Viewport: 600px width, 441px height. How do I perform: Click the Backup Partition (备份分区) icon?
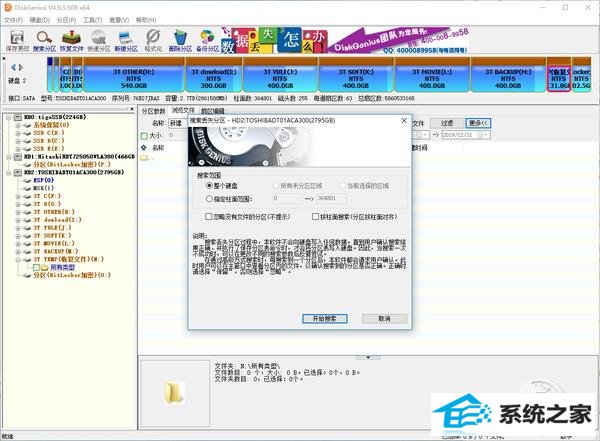(207, 41)
